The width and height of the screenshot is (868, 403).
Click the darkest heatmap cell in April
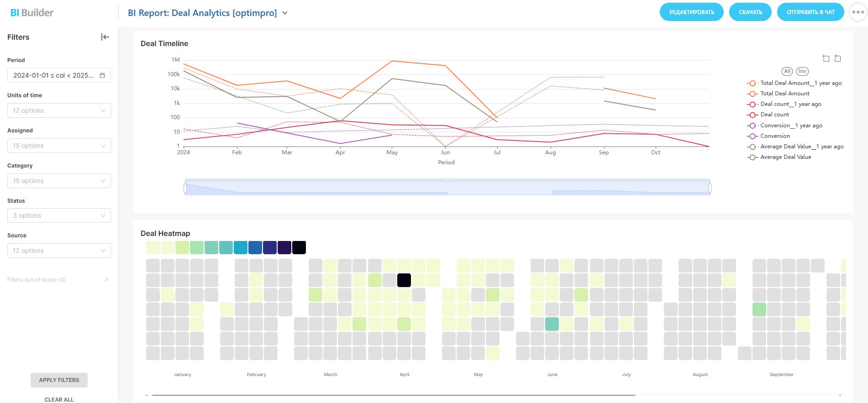(404, 280)
